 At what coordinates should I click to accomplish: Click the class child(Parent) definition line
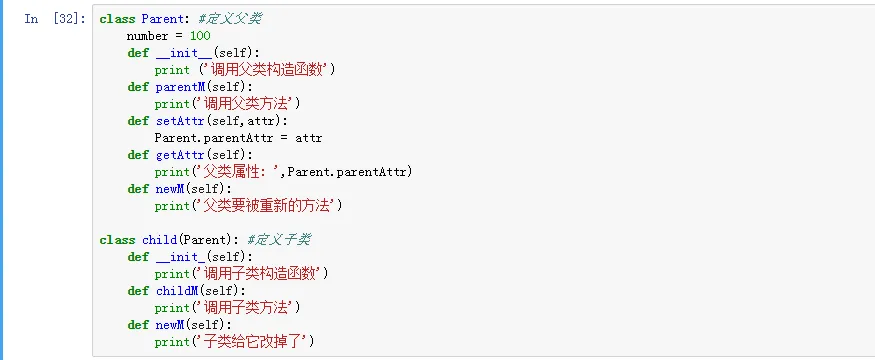tap(205, 240)
